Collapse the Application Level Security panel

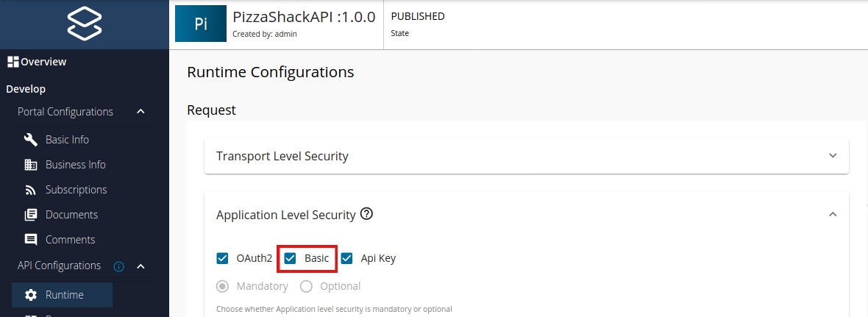pyautogui.click(x=833, y=215)
